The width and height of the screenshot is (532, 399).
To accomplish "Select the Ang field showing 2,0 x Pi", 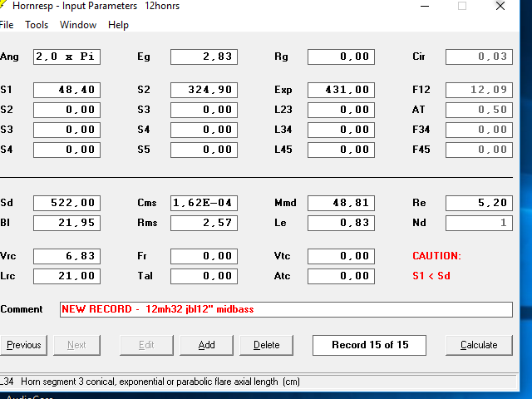I will [x=66, y=57].
